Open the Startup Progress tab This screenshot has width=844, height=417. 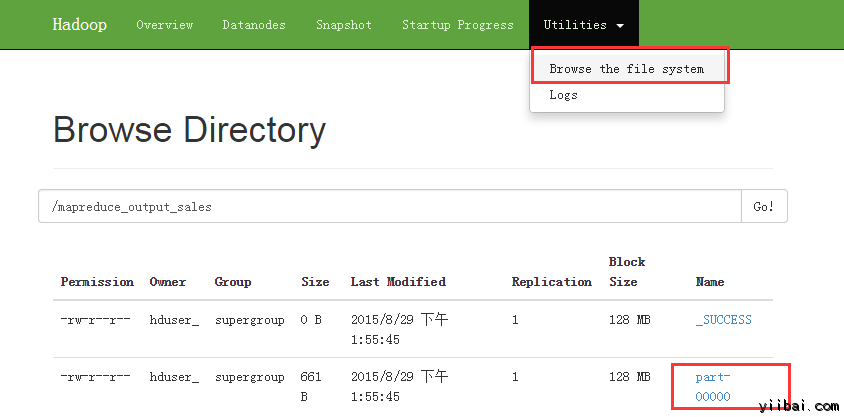tap(457, 25)
